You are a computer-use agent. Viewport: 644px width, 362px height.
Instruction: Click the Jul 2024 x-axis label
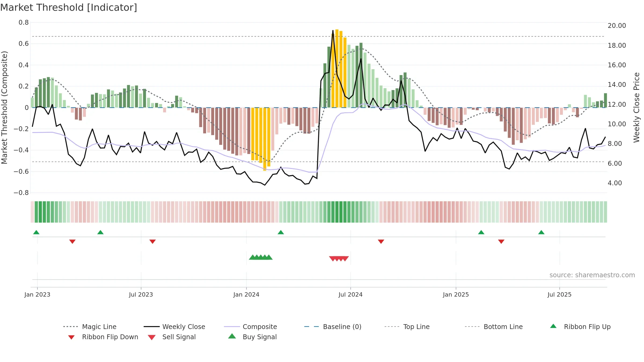tap(350, 295)
